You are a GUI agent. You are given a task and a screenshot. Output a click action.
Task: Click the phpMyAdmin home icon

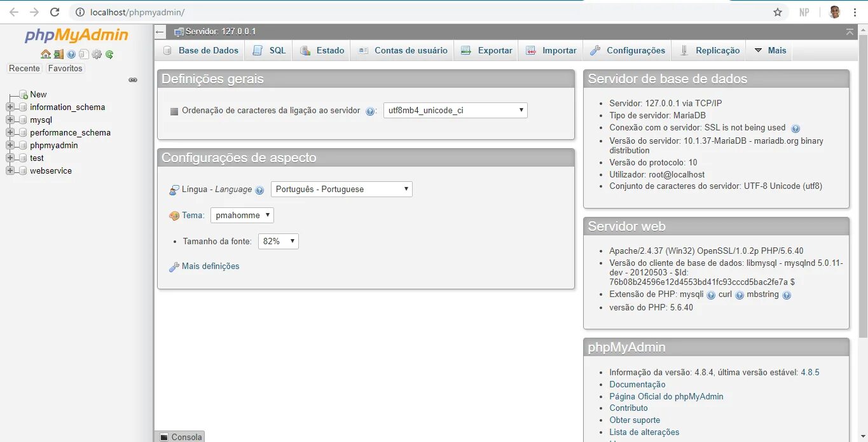pos(46,55)
